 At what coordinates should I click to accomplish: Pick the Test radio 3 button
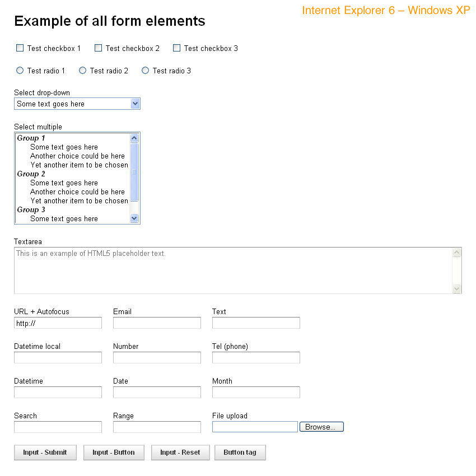pos(146,71)
